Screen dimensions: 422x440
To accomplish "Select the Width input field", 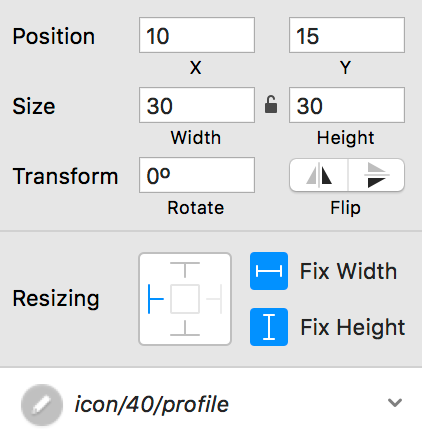I will pyautogui.click(x=197, y=105).
